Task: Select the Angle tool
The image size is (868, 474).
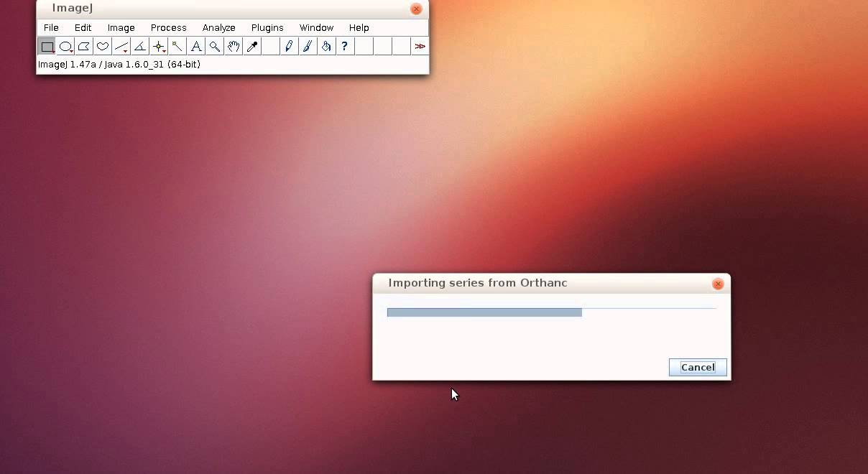Action: [x=140, y=47]
